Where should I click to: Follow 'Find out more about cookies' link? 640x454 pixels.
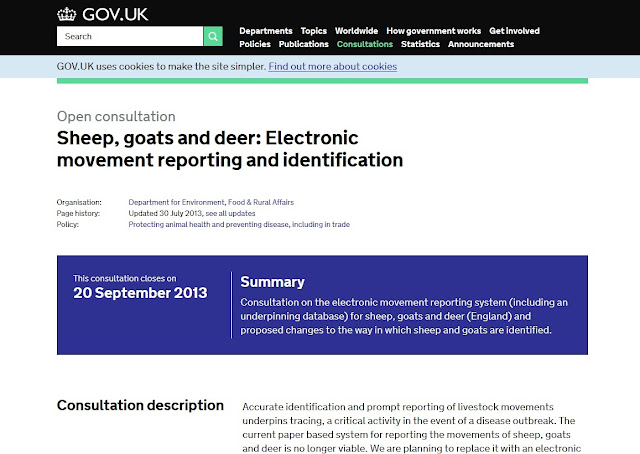[333, 67]
